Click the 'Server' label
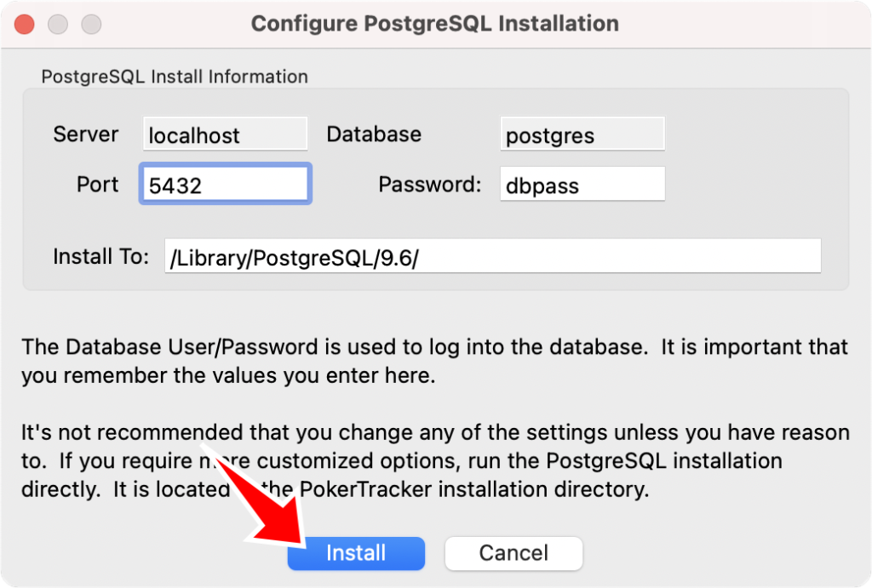This screenshot has height=588, width=872. [x=86, y=134]
